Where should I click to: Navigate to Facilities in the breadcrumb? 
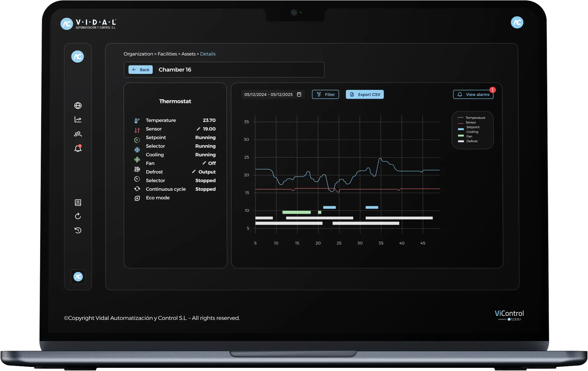coord(167,54)
